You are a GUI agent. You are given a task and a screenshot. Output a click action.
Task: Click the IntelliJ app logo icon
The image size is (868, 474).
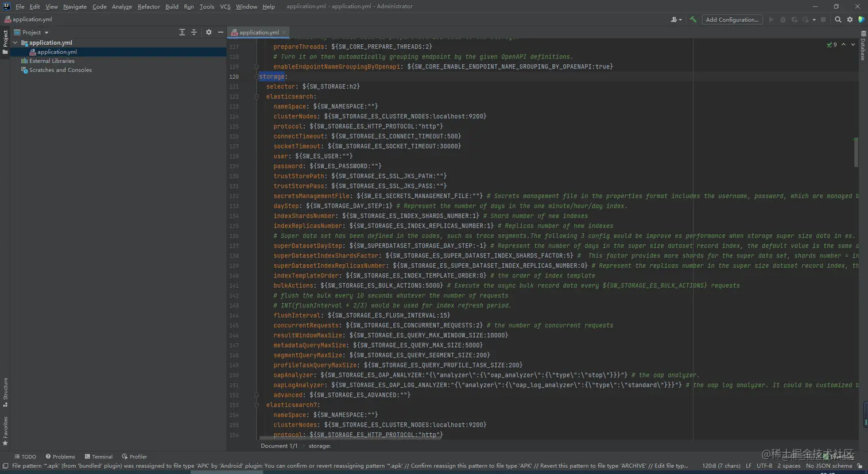[6, 6]
